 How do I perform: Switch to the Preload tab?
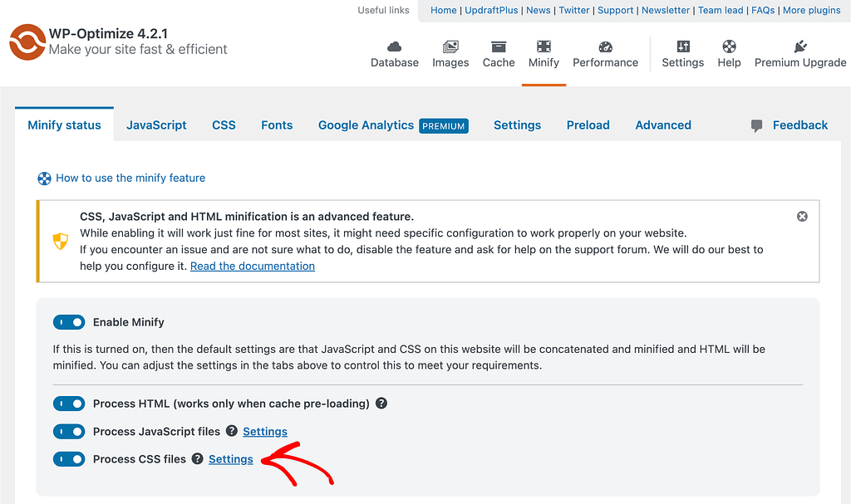(588, 125)
